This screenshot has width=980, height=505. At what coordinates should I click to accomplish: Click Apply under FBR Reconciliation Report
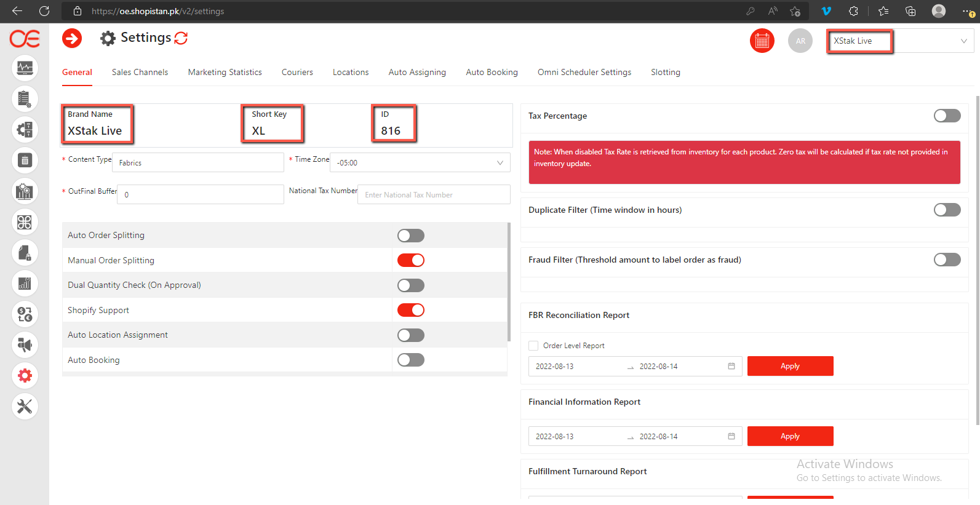790,366
